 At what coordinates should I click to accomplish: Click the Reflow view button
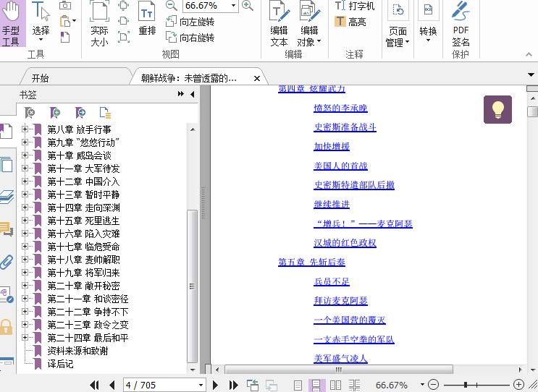147,19
